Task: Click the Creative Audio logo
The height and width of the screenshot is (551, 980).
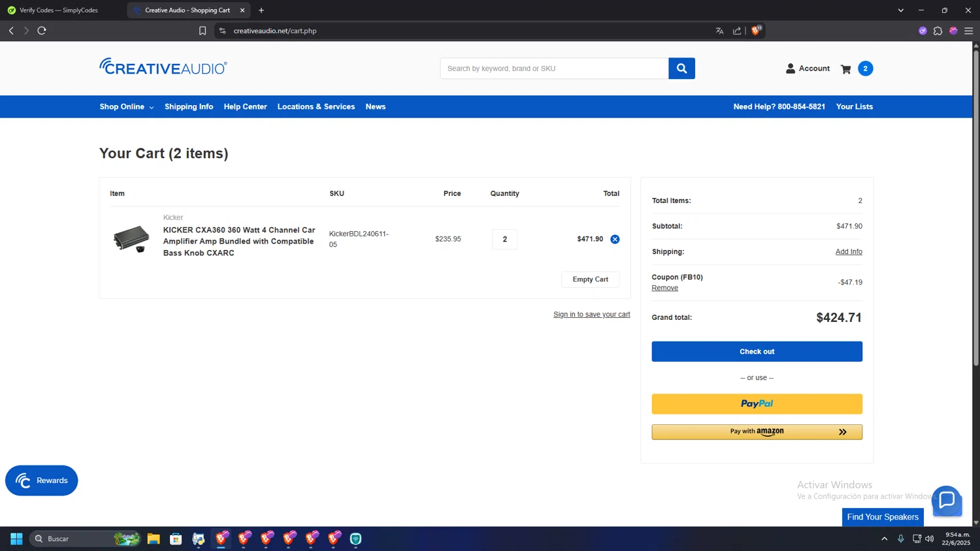Action: point(163,67)
